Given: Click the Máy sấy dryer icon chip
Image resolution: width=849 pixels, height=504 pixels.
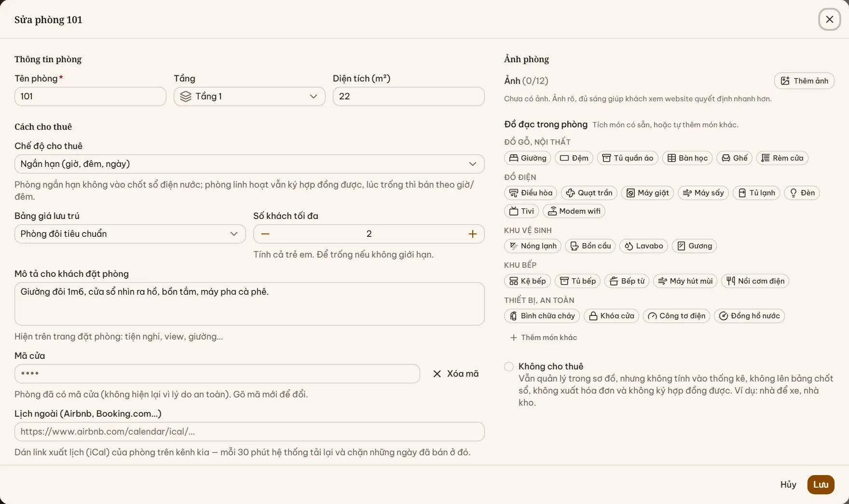Looking at the screenshot, I should pos(703,193).
